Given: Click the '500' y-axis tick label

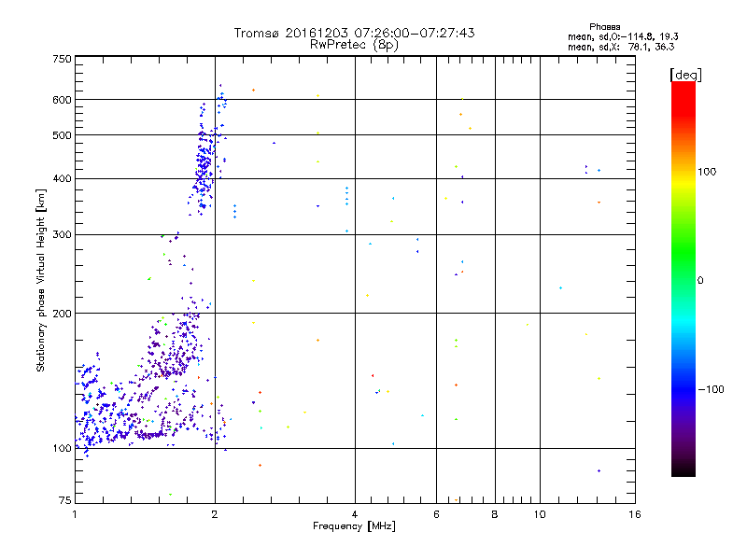Looking at the screenshot, I should (62, 135).
